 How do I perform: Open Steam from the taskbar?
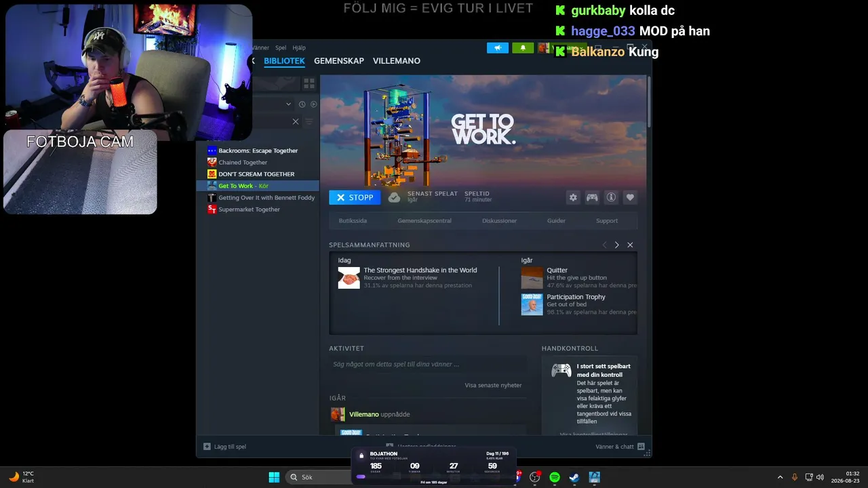[574, 477]
